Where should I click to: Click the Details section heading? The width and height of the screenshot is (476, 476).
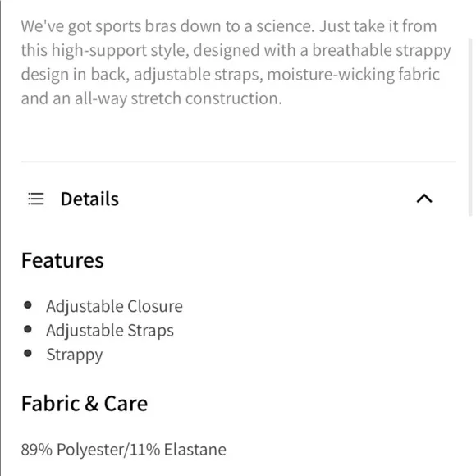pos(89,199)
